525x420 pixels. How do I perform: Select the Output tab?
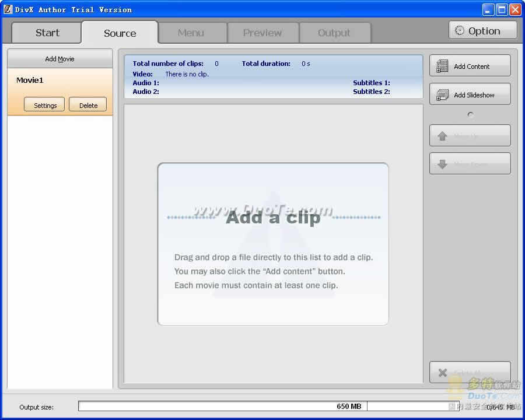(x=334, y=33)
